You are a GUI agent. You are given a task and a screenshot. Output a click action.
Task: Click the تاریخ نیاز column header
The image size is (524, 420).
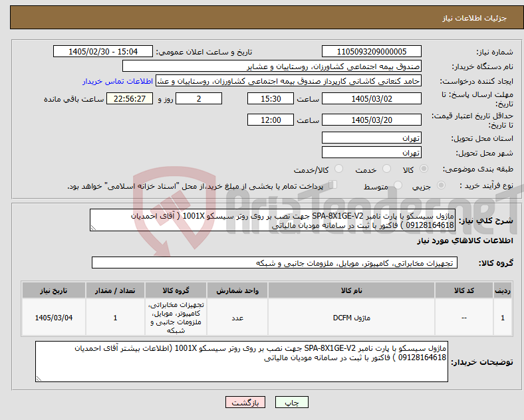click(54, 290)
